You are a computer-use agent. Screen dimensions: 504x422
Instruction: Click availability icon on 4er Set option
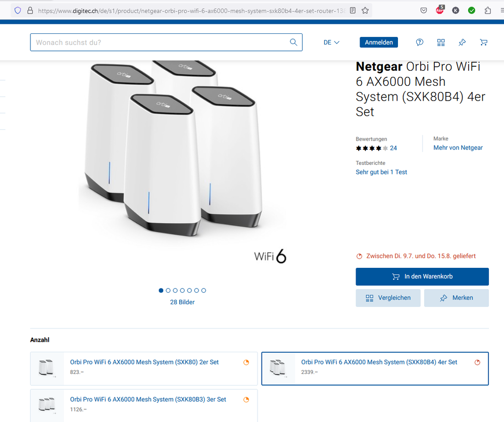(x=477, y=362)
